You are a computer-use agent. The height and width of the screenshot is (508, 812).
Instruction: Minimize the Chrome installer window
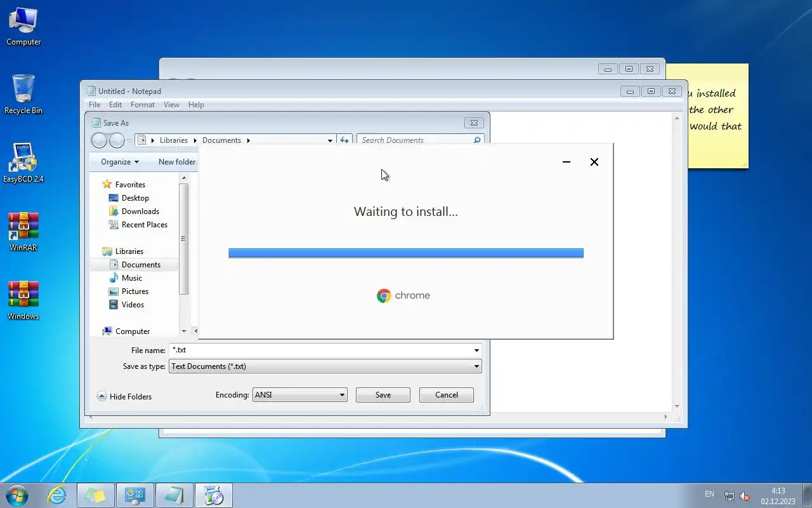coord(566,162)
